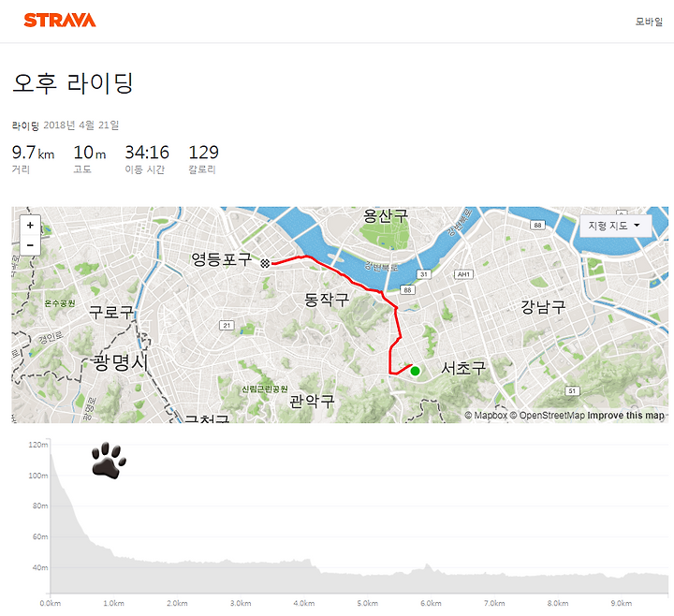Click the 강남구 district label
The image size is (674, 616).
543,307
